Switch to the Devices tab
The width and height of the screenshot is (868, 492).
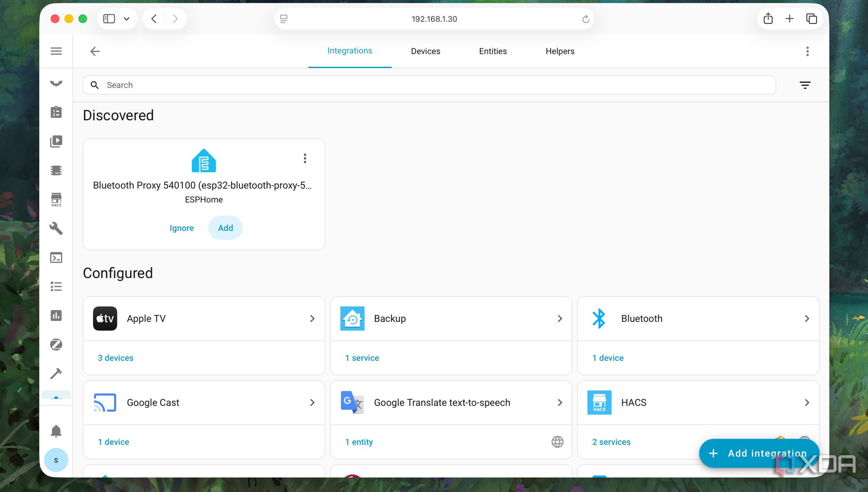coord(425,51)
